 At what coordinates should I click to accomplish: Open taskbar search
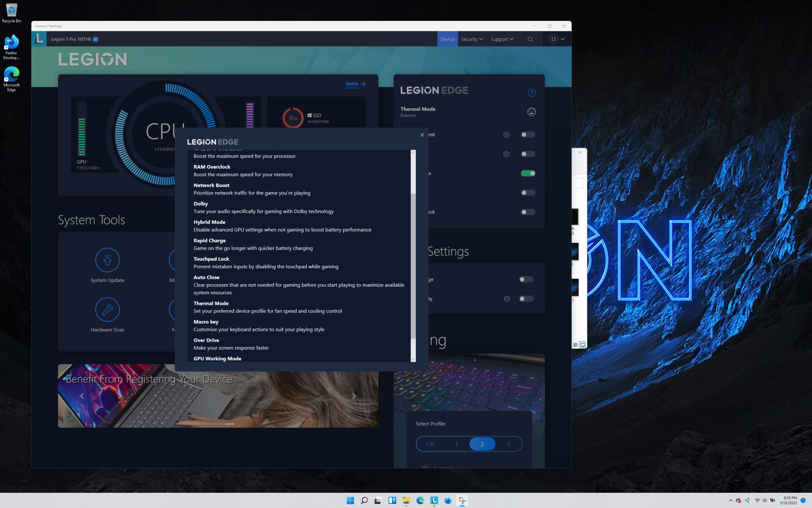(364, 500)
